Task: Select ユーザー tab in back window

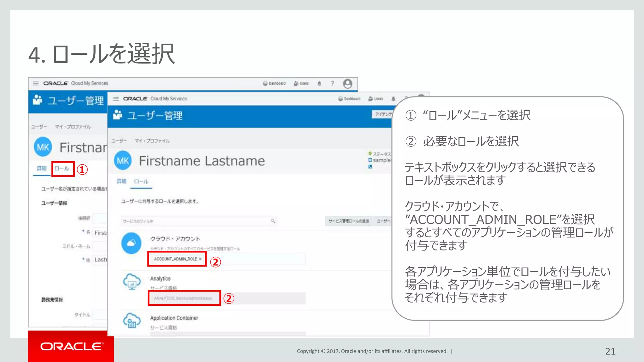Action: (x=39, y=127)
